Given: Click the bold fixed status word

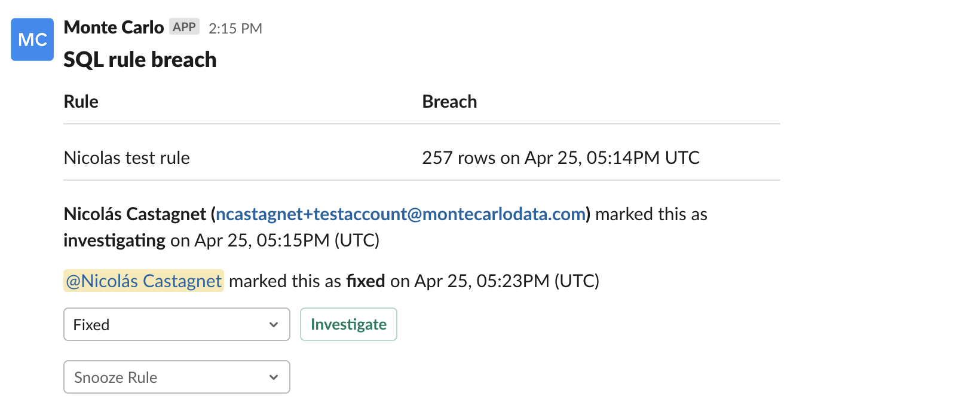Looking at the screenshot, I should [366, 281].
